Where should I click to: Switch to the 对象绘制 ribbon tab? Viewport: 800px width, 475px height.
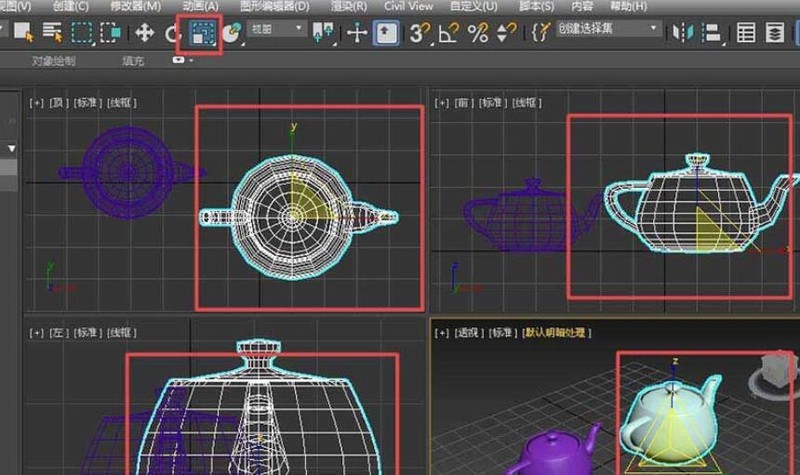click(x=54, y=61)
